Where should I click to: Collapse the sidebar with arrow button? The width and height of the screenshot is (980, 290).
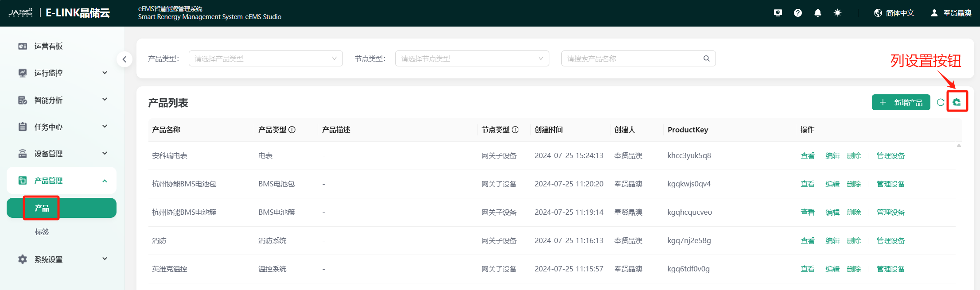tap(124, 59)
